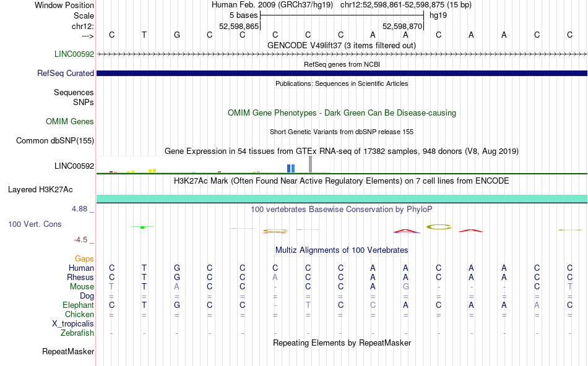Click the 100 vertebrates PhyloP title
The height and width of the screenshot is (366, 588).
[342, 209]
